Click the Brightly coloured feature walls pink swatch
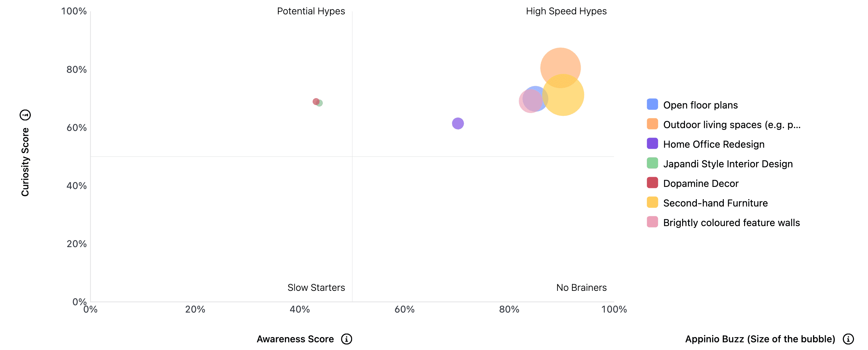 click(x=652, y=222)
